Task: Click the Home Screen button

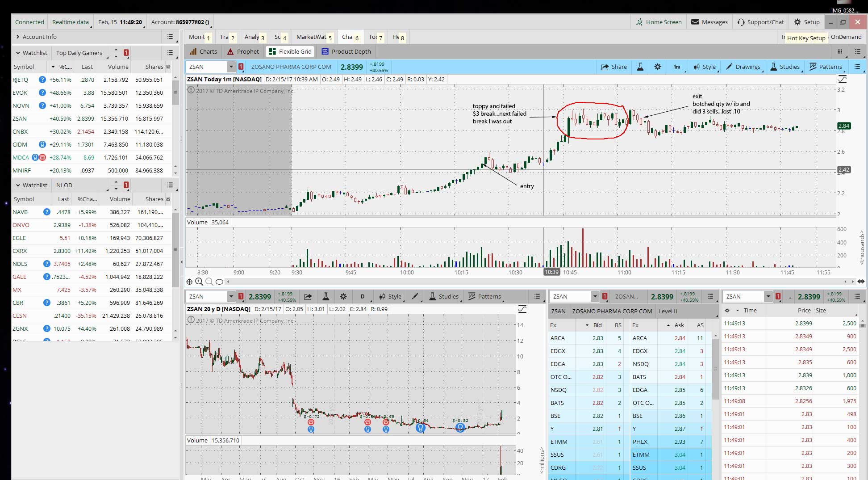Action: (659, 22)
